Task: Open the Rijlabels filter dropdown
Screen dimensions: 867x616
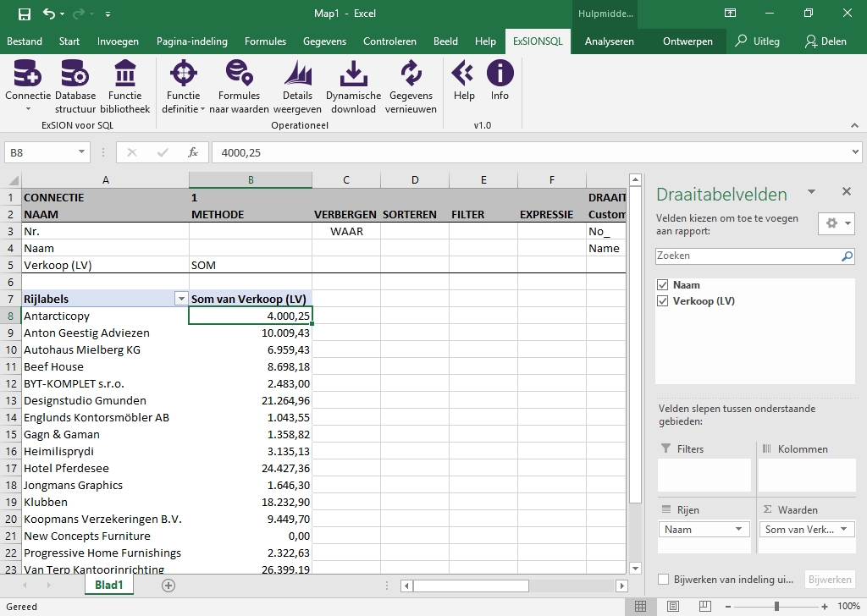Action: pos(181,299)
